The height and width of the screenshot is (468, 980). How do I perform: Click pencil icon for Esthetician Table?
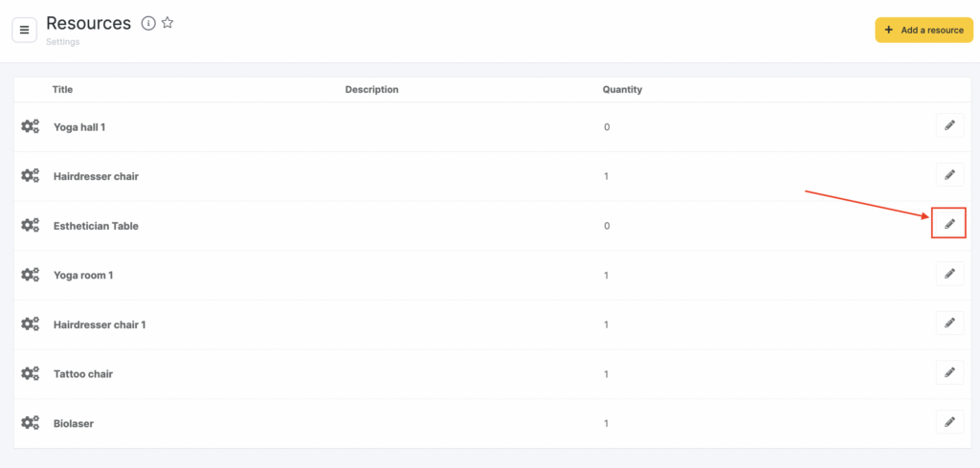948,224
